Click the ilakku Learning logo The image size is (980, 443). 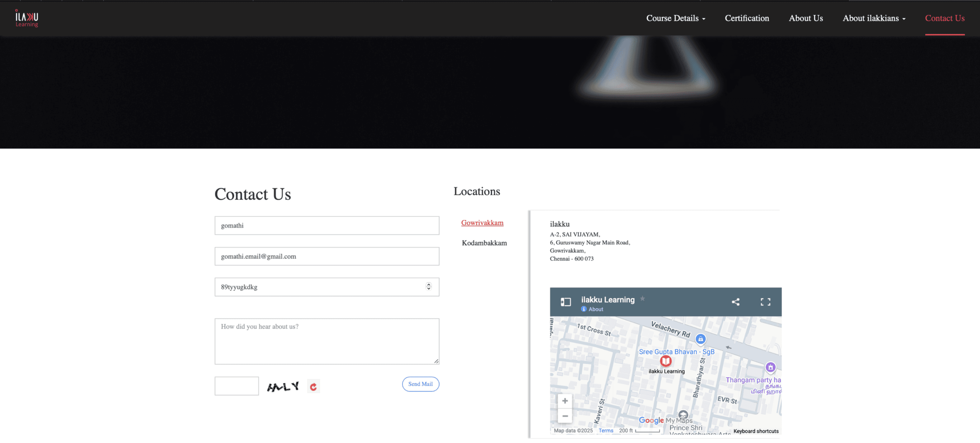pyautogui.click(x=27, y=18)
